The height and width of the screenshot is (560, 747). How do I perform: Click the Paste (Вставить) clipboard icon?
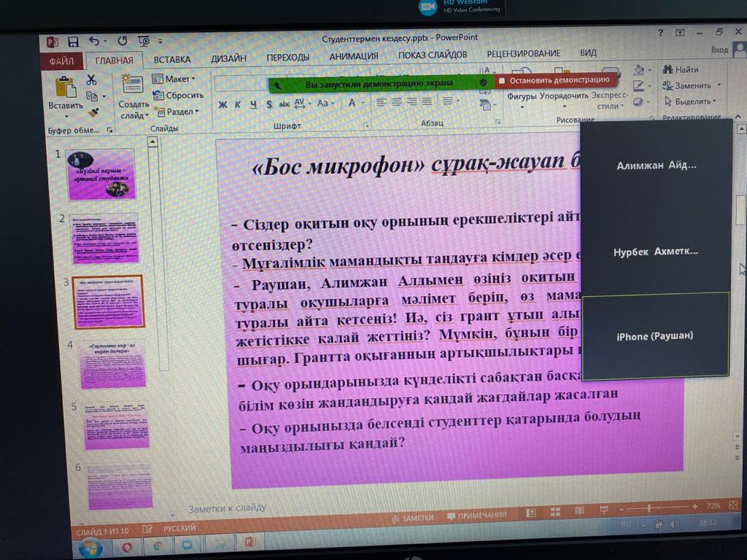click(x=66, y=87)
